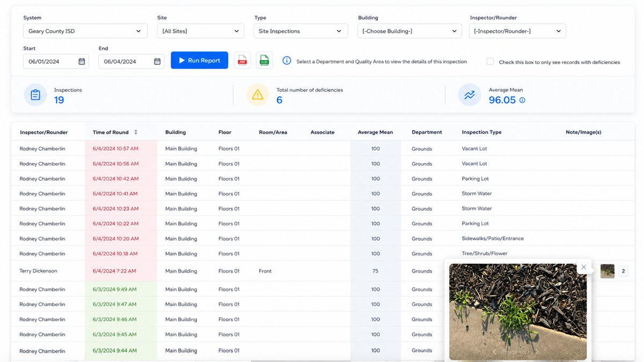Click the Inspections clipboard icon
The image size is (644, 362).
pyautogui.click(x=35, y=95)
